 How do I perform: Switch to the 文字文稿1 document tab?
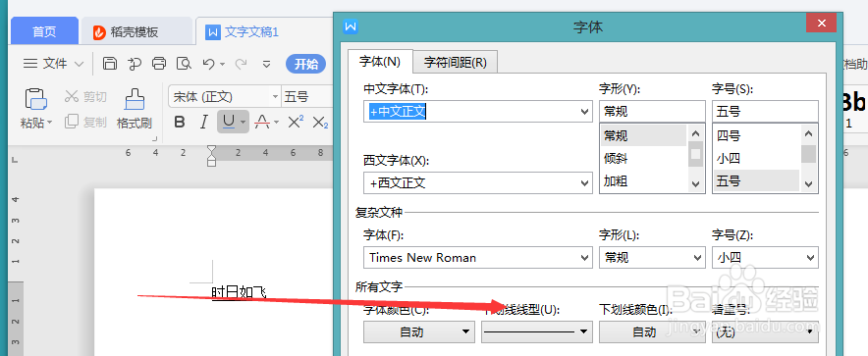click(x=252, y=32)
